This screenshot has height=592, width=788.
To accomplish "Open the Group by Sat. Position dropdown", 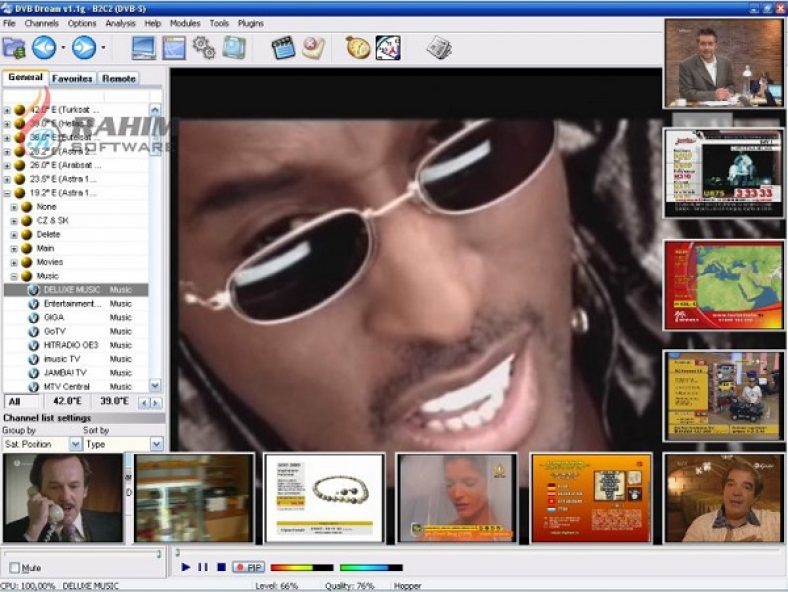I will [x=75, y=444].
